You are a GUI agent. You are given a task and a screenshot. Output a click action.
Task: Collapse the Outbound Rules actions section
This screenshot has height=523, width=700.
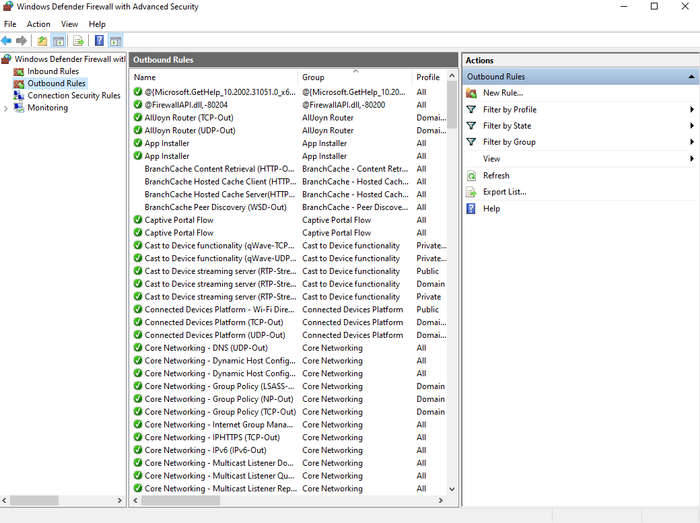coord(691,77)
